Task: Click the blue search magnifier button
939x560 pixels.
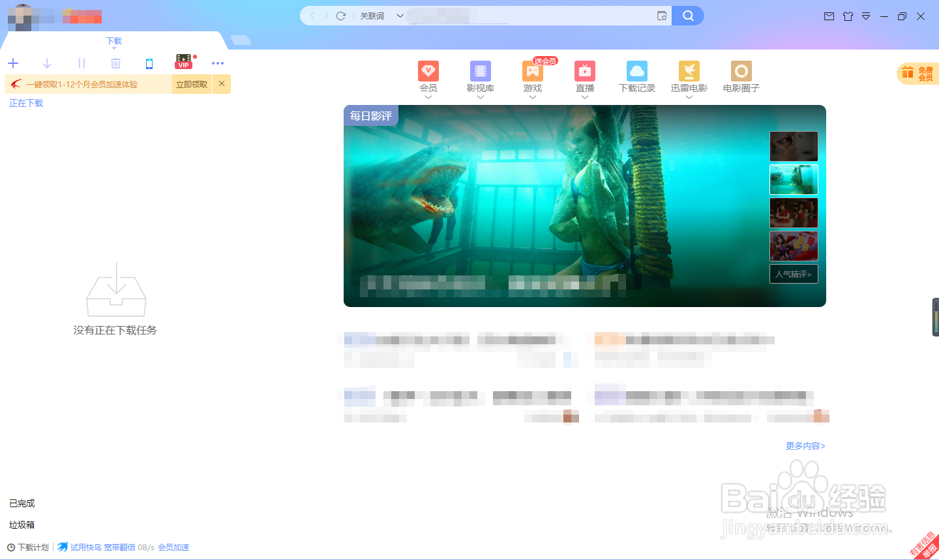Action: [x=688, y=16]
